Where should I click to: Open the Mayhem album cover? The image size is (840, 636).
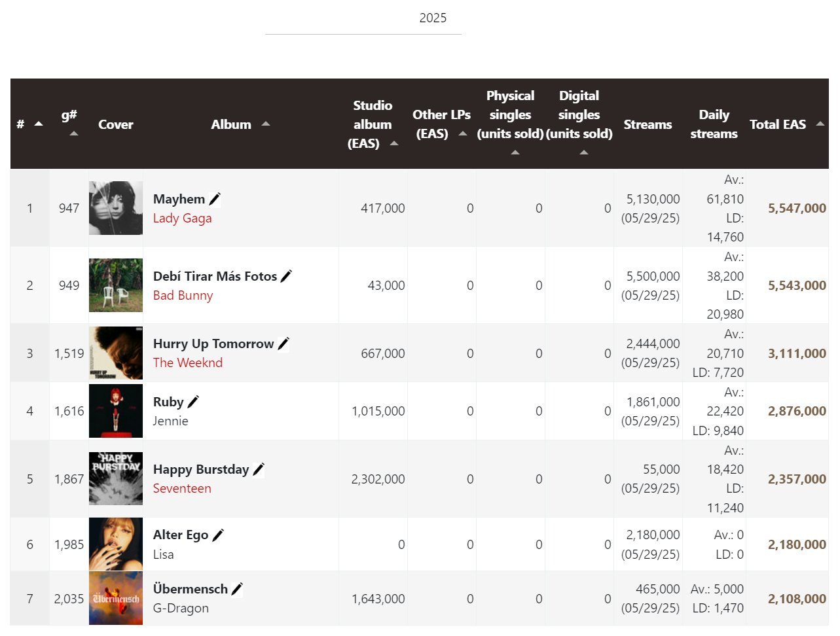pyautogui.click(x=116, y=208)
